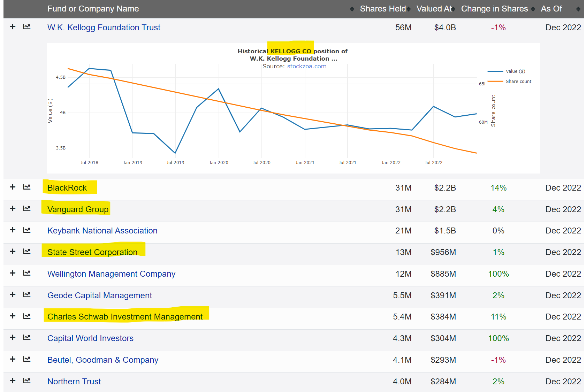Open Charles Schwab Investment Management link
The width and height of the screenshot is (586, 392).
coord(125,317)
